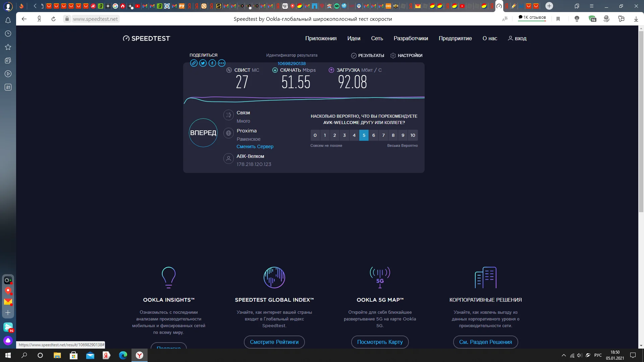Click the www.speedtest.net address field
644x362 pixels.
tap(95, 19)
